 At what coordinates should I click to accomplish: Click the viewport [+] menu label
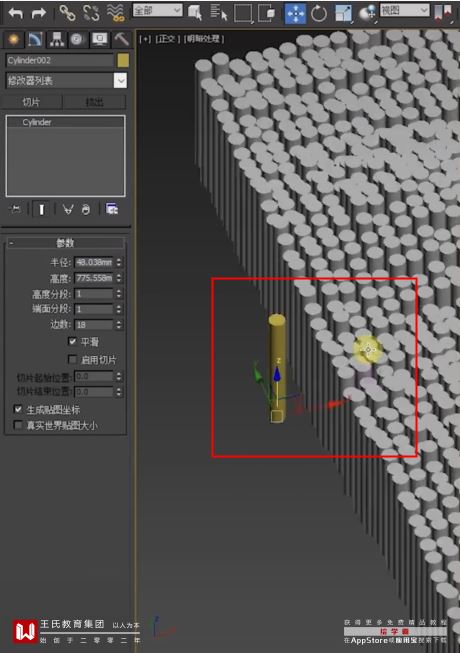click(145, 39)
